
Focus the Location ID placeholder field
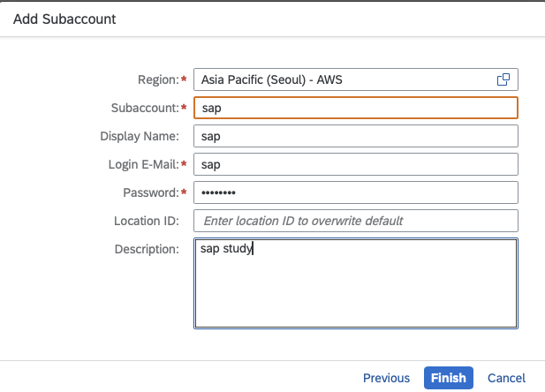[355, 221]
